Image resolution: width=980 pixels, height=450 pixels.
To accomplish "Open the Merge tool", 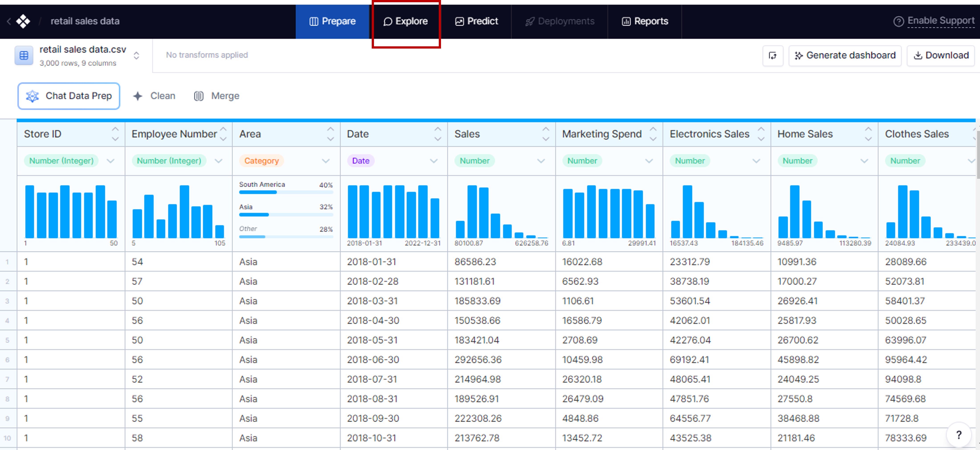I will click(x=217, y=96).
